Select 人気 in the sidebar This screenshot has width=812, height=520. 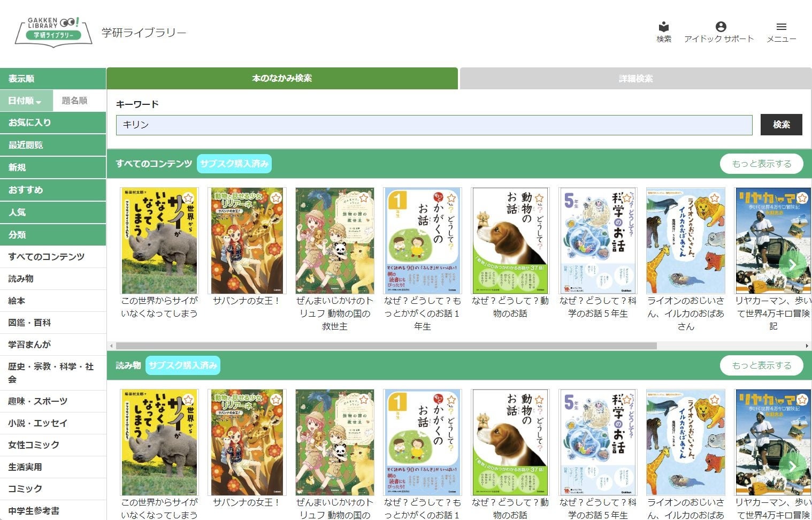tap(53, 212)
